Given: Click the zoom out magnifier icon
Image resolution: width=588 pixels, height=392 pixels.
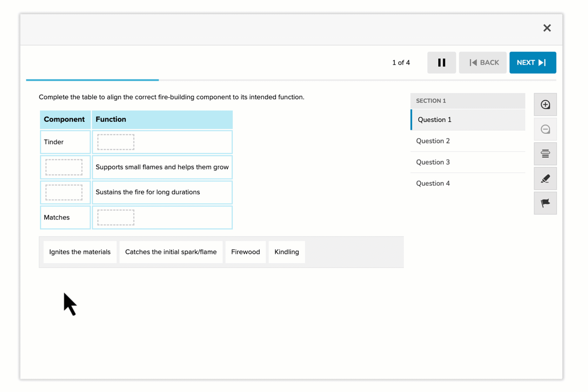Looking at the screenshot, I should (x=545, y=129).
